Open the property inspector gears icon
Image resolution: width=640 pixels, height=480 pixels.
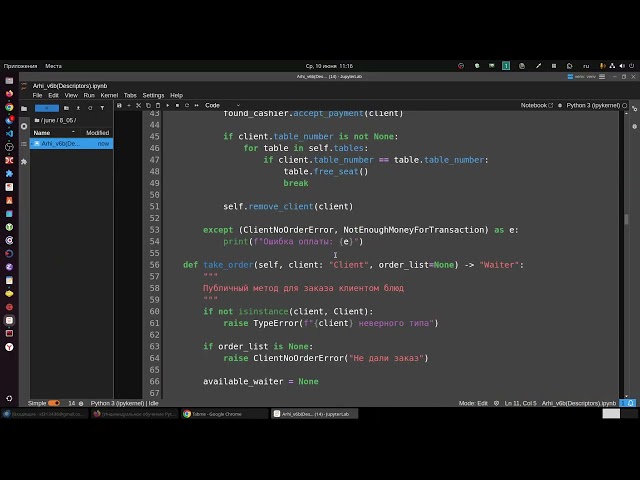pyautogui.click(x=634, y=109)
